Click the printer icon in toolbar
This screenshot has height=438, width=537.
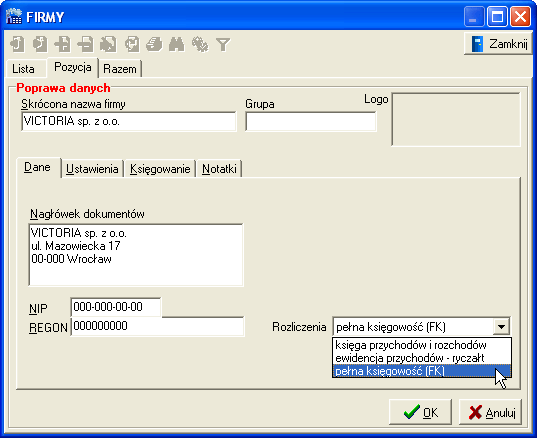point(154,45)
